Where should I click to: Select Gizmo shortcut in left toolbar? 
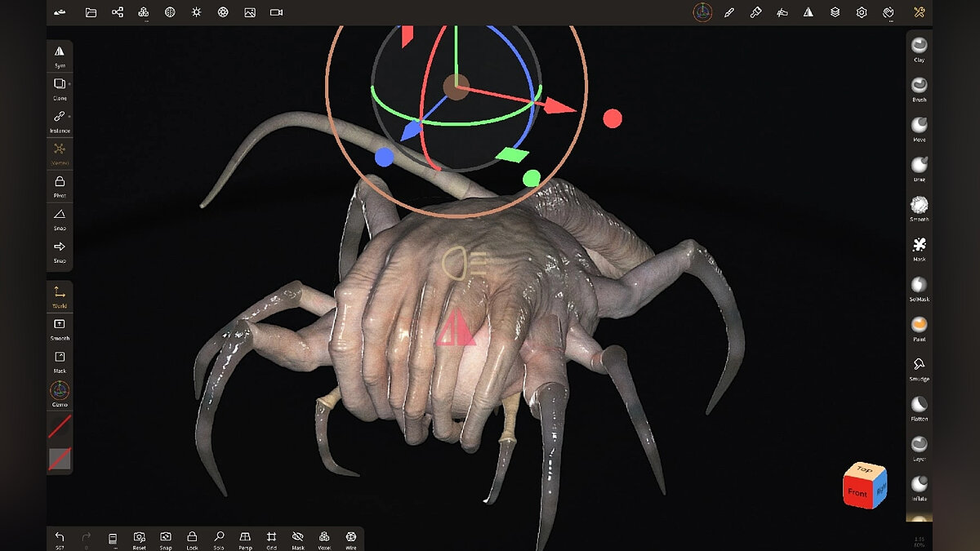[x=60, y=394]
